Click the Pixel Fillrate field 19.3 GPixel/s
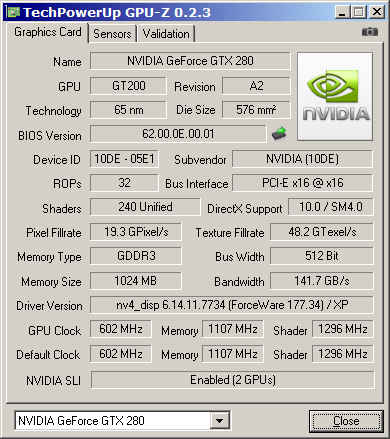The height and width of the screenshot is (439, 390). coord(136,232)
